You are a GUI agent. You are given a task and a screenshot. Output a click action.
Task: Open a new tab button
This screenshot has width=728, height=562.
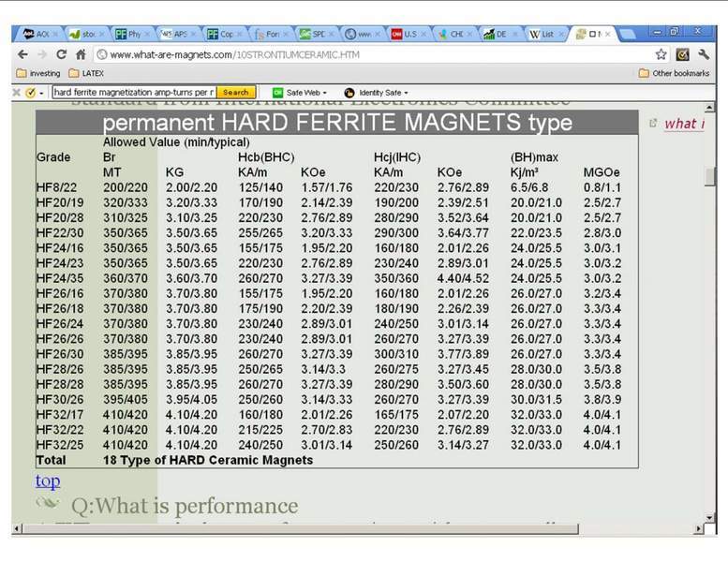click(627, 35)
